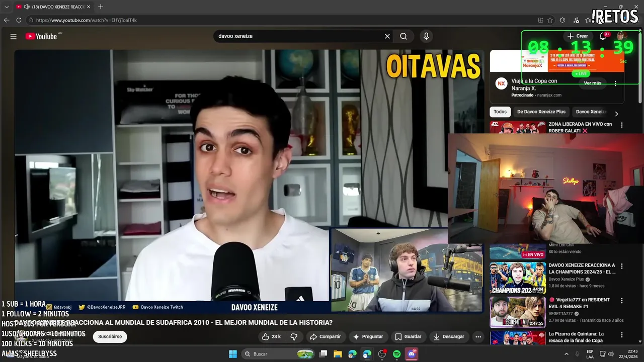Click the Windows taskbar Buscar box
Viewport: 644px width, 362px height.
(x=277, y=354)
